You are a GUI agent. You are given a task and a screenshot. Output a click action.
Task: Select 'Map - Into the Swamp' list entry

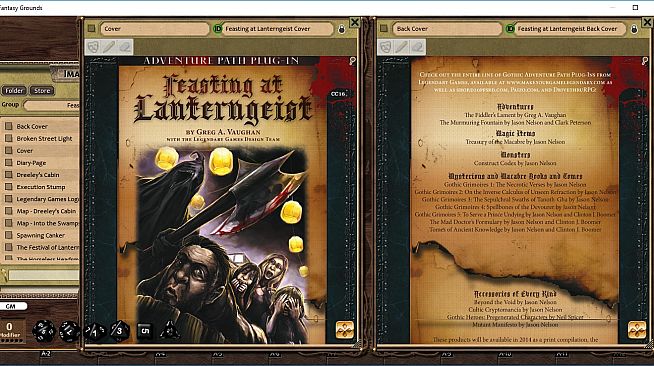pos(48,223)
